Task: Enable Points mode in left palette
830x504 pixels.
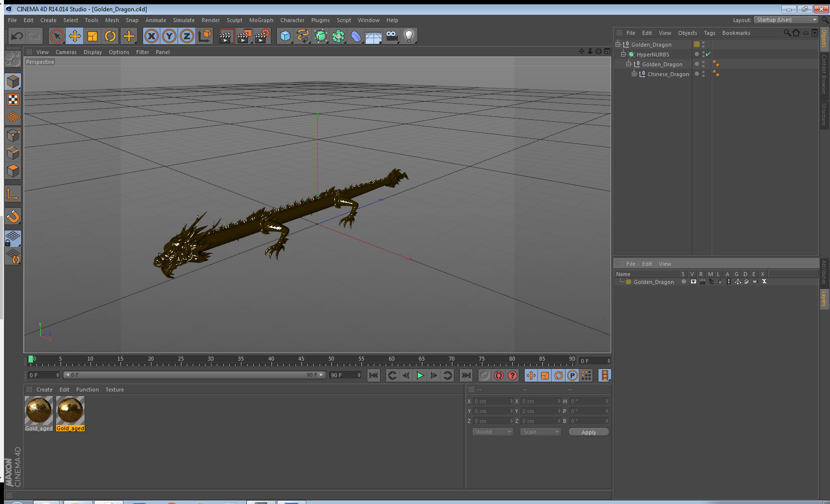Action: [x=13, y=135]
